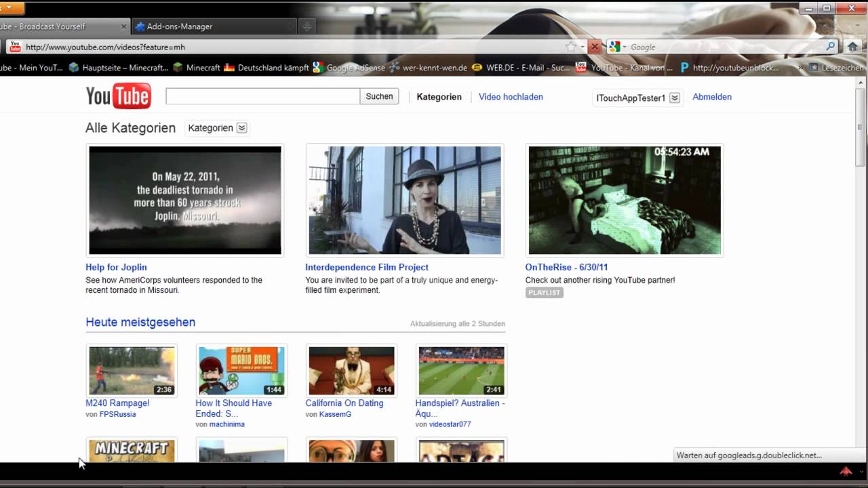Click 'M240 Rampage!' title link
The width and height of the screenshot is (868, 488).
pyautogui.click(x=117, y=403)
